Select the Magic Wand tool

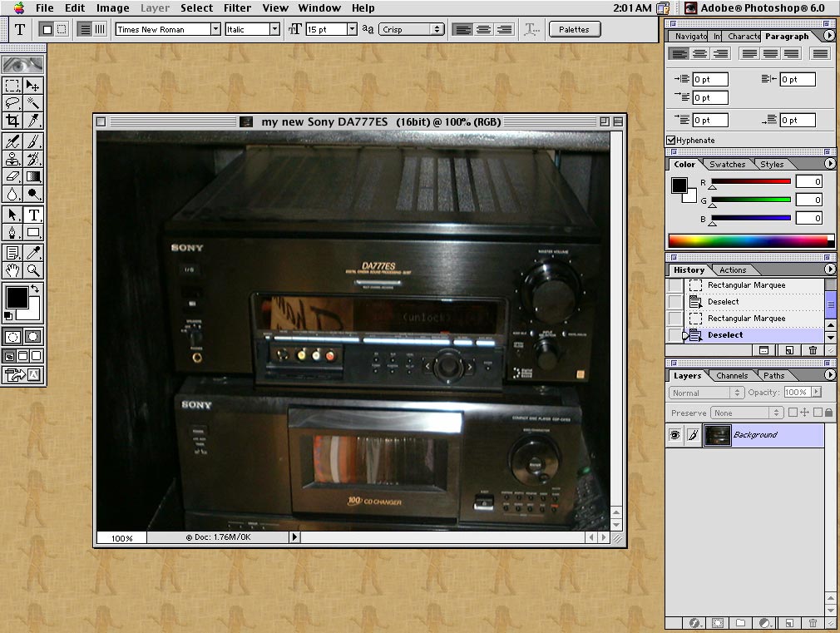click(x=33, y=103)
